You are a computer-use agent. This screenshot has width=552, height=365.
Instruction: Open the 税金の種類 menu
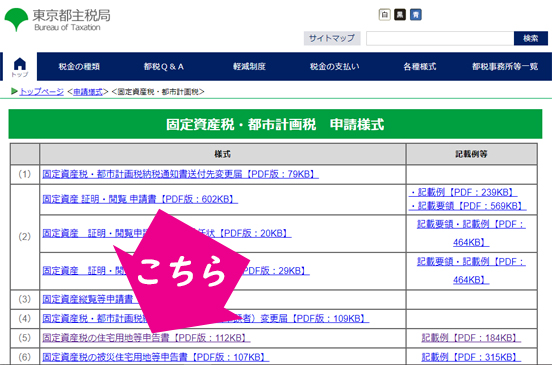(x=79, y=67)
